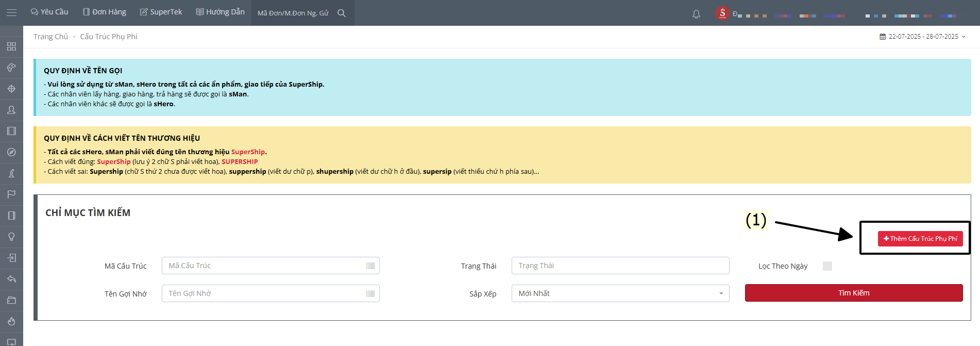The height and width of the screenshot is (346, 980).
Task: Focus the Mã Đơn search box
Action: tap(294, 13)
